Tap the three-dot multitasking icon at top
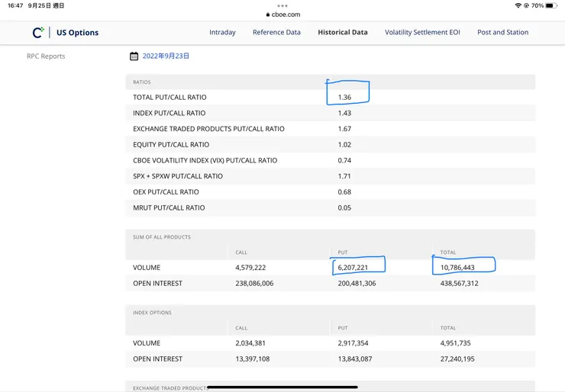The height and width of the screenshot is (392, 565). pos(282,5)
